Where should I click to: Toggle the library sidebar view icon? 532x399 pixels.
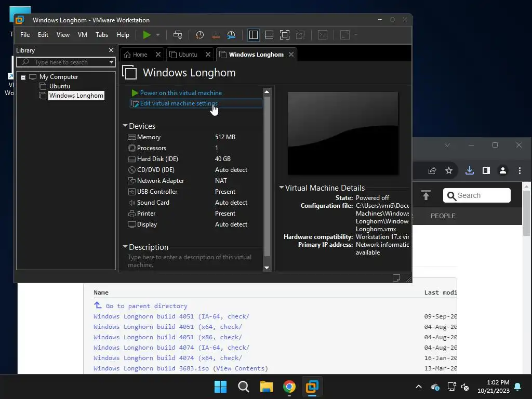click(x=253, y=35)
